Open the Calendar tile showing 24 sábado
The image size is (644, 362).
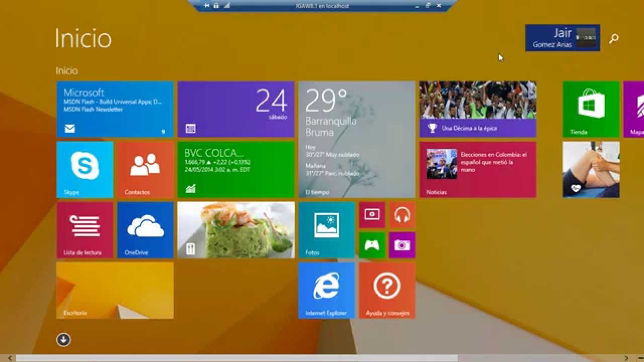coord(236,109)
